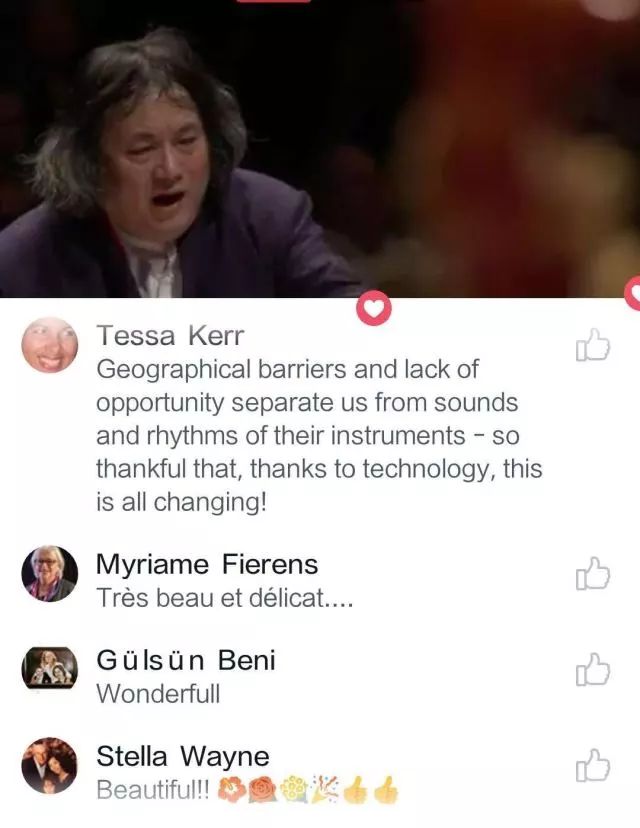The width and height of the screenshot is (640, 828).
Task: Select Tessa Kerr's comment about geographical barriers
Action: pyautogui.click(x=319, y=435)
